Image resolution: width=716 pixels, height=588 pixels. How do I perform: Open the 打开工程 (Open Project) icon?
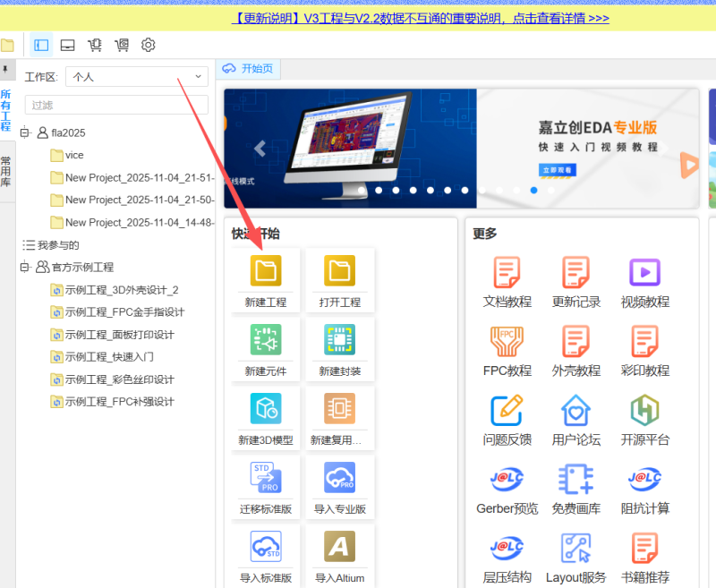pos(340,271)
